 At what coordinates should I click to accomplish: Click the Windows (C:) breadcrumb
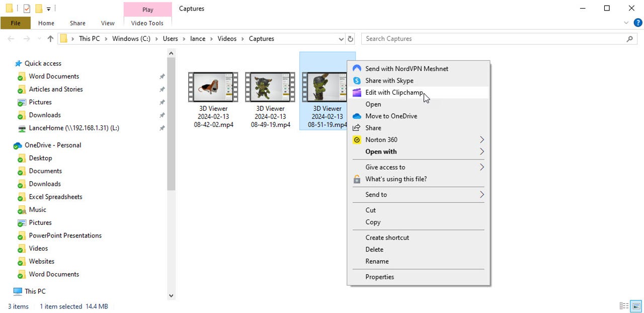click(131, 39)
